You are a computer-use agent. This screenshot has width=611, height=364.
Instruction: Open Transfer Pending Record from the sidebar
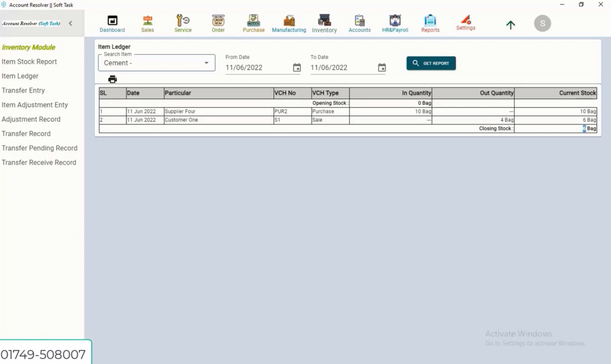click(39, 148)
